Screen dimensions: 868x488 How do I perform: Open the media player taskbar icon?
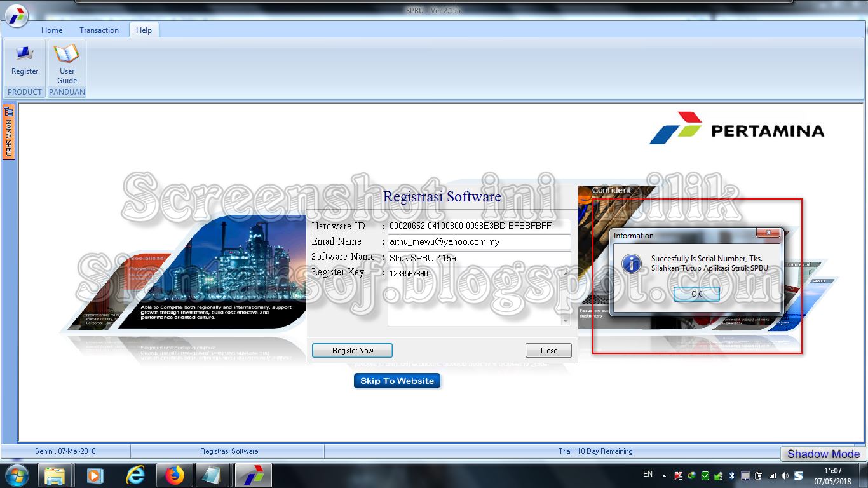(x=94, y=475)
